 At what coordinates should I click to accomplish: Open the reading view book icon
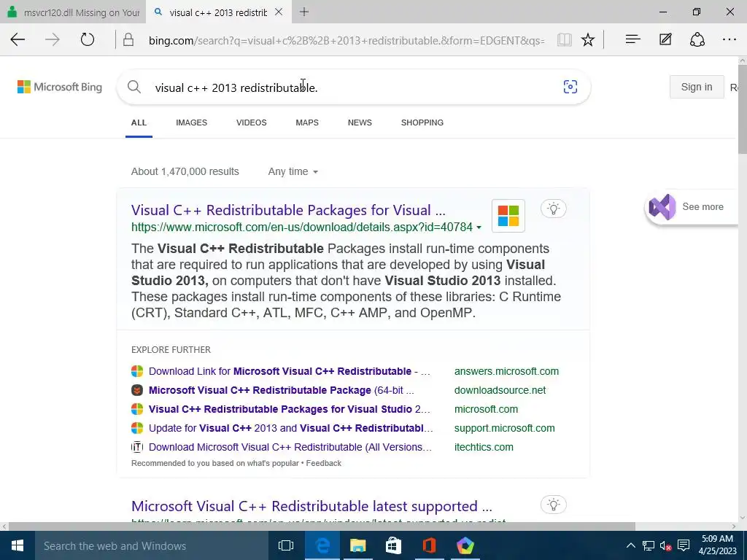(565, 39)
